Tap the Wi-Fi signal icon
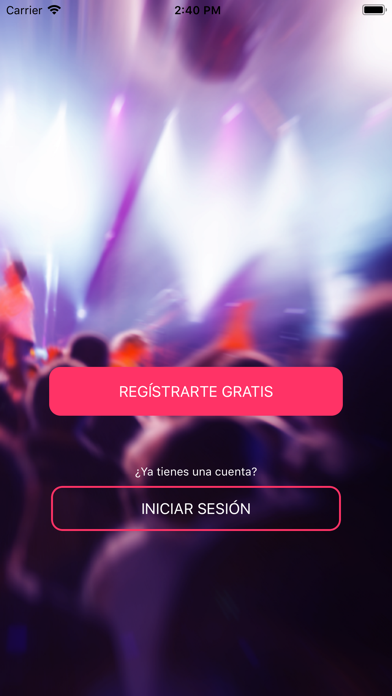This screenshot has width=392, height=696. pyautogui.click(x=54, y=10)
